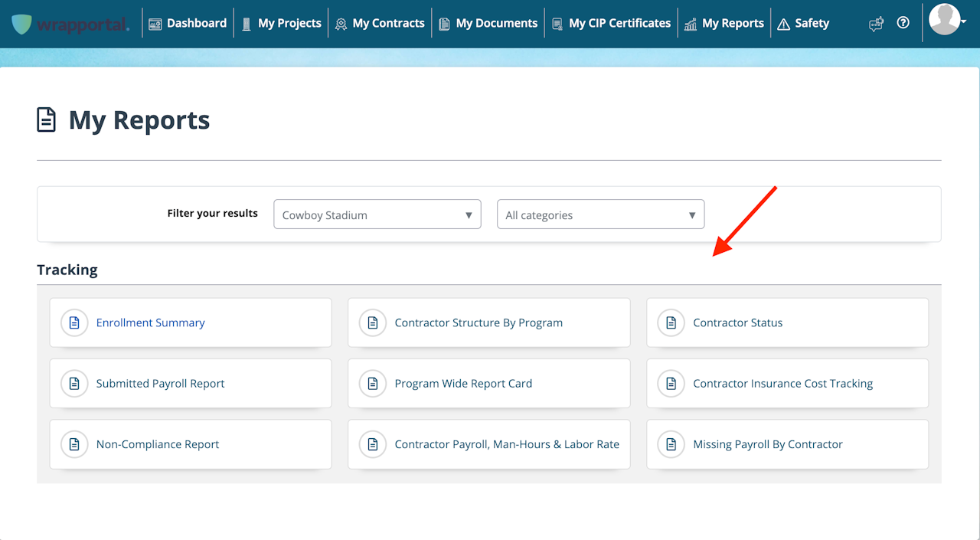Go to the Dashboard menu item

click(188, 24)
